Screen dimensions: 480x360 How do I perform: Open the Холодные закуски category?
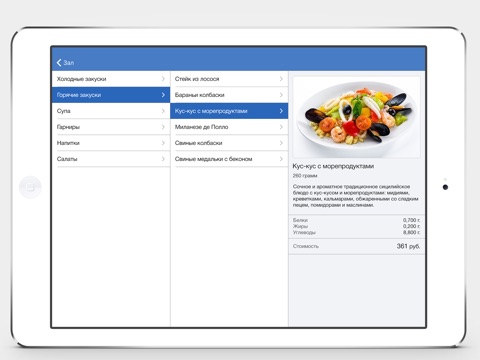[111, 79]
